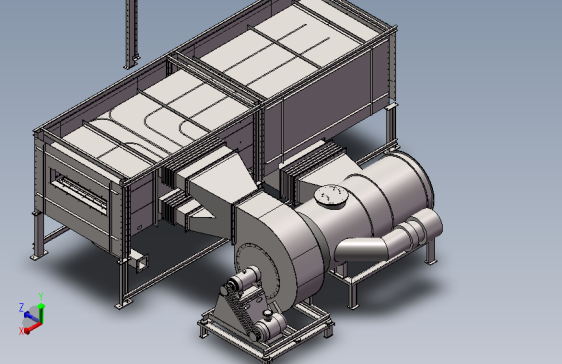Image resolution: width=562 pixels, height=364 pixels.
Task: Click the red X axis of the orientation triad
Action: [x=32, y=327]
